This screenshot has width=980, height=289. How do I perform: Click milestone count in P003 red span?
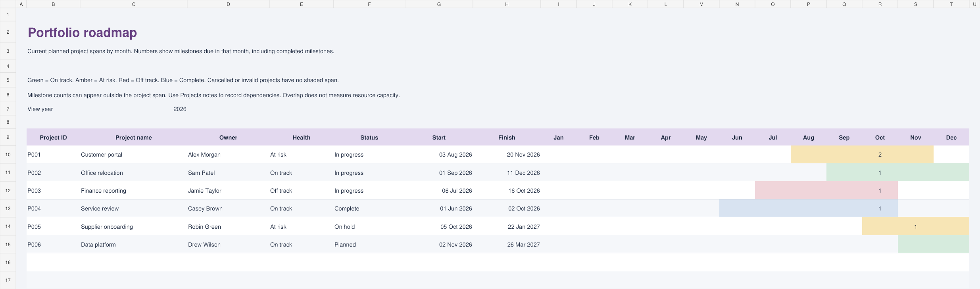coord(880,191)
